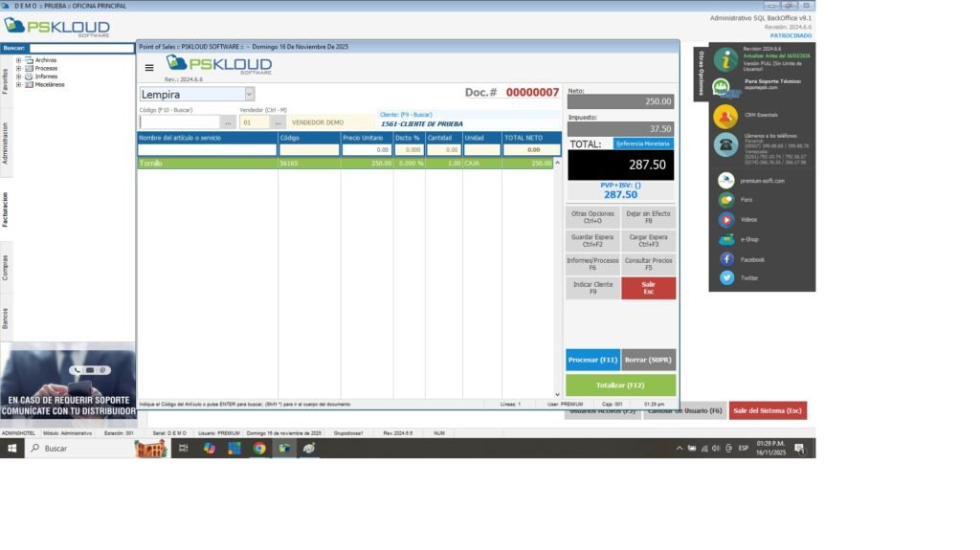This screenshot has height=550, width=980.
Task: Open the e-Shop icon
Action: click(x=726, y=239)
